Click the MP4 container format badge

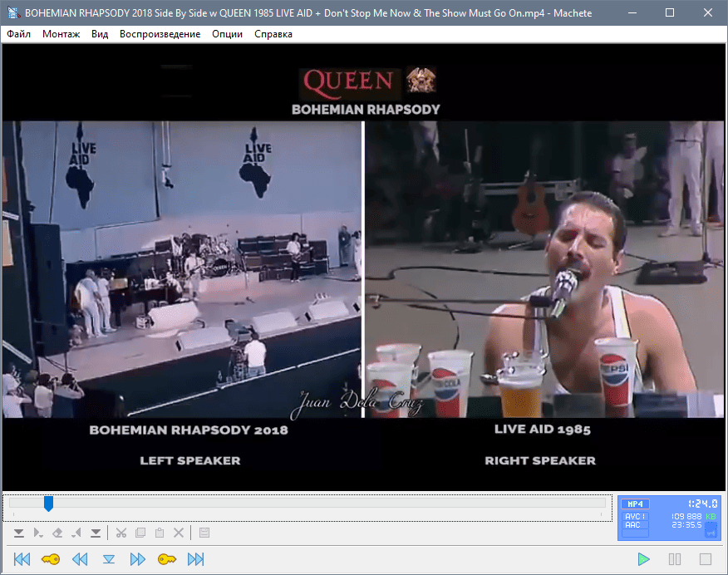[635, 504]
